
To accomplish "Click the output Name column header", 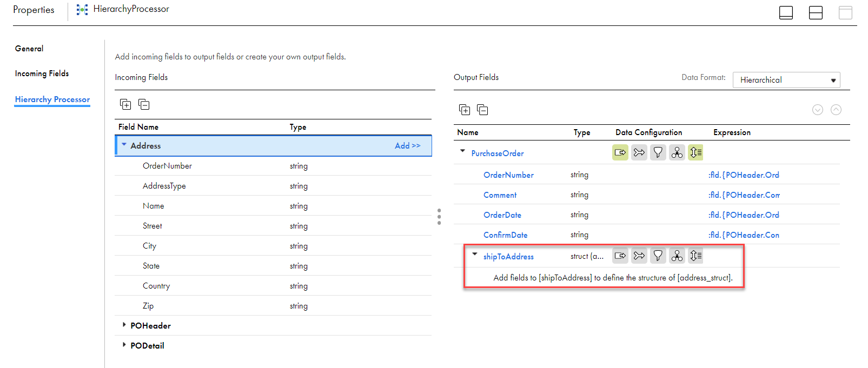I will pyautogui.click(x=468, y=132).
